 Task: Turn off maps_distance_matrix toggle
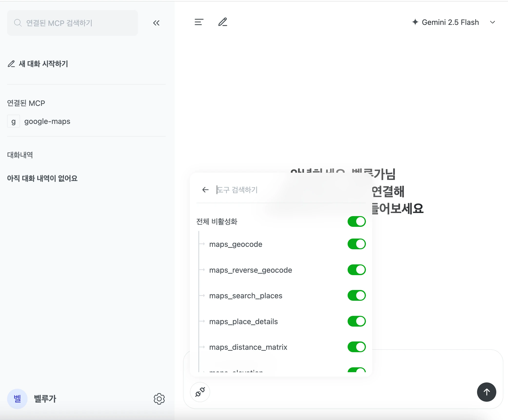pos(357,347)
